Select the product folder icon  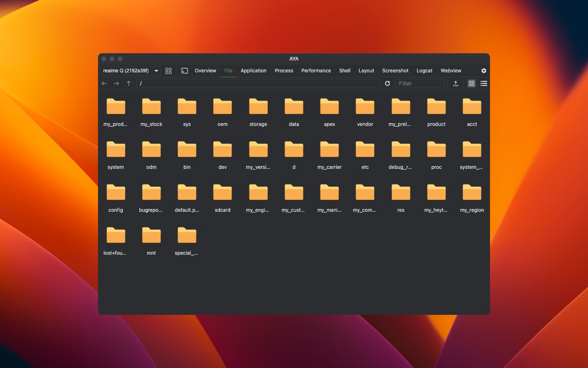pos(437,106)
